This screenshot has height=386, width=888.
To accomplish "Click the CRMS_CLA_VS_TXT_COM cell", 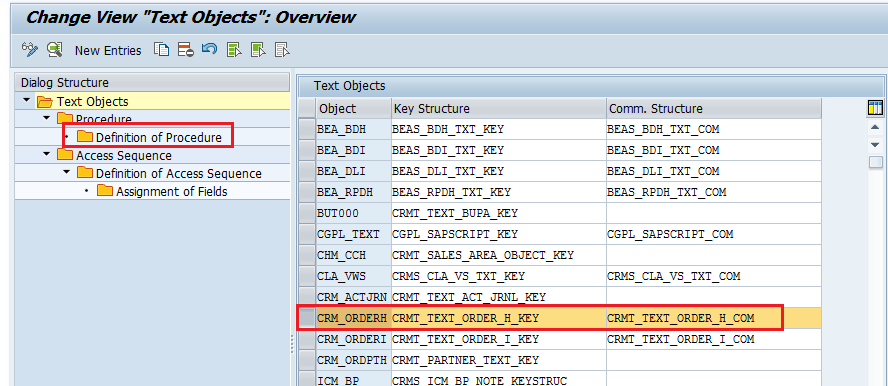I will [x=713, y=276].
